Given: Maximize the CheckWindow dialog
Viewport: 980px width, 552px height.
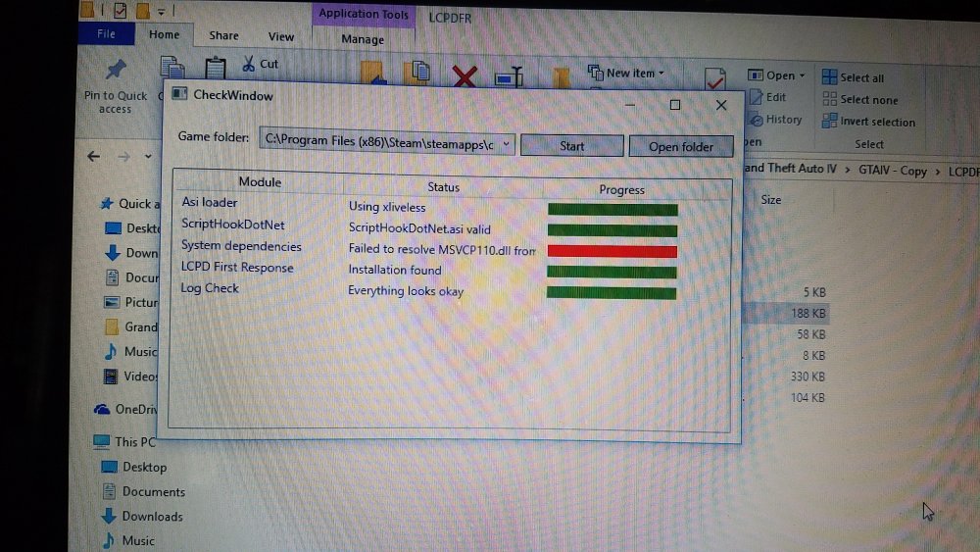Looking at the screenshot, I should (675, 105).
